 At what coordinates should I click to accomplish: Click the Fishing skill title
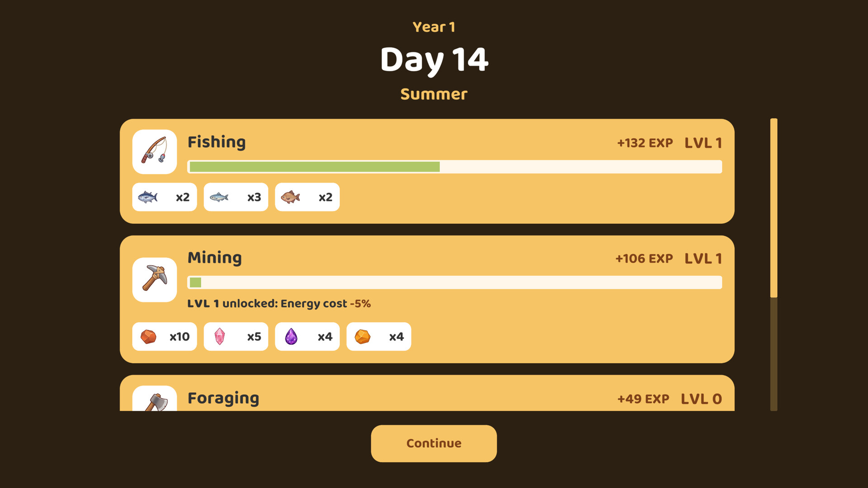(x=217, y=142)
